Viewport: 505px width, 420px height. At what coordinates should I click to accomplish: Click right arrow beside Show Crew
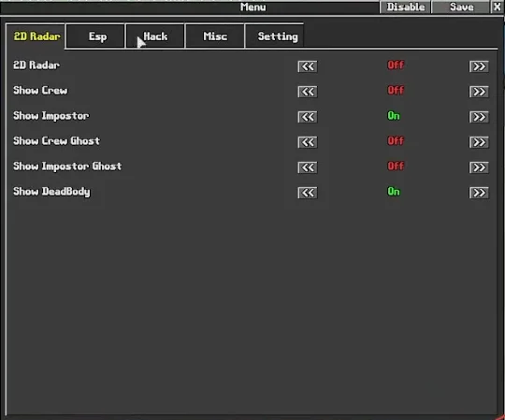(479, 92)
